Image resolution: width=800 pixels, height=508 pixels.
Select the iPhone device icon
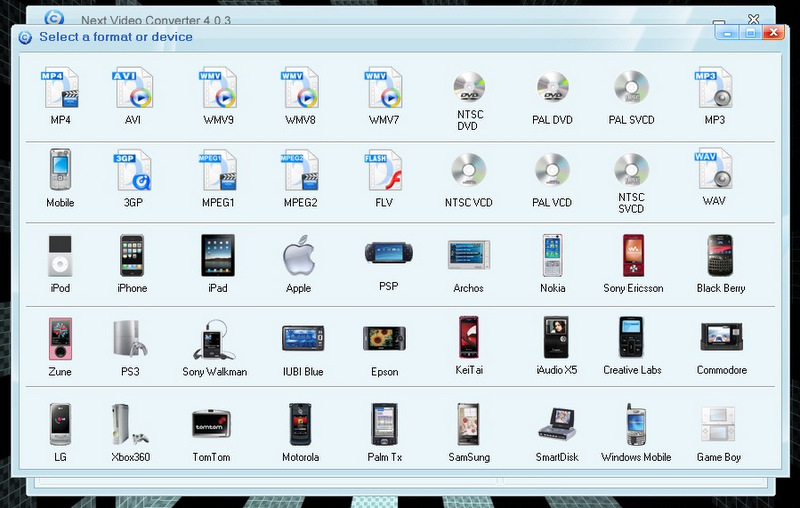pos(132,255)
